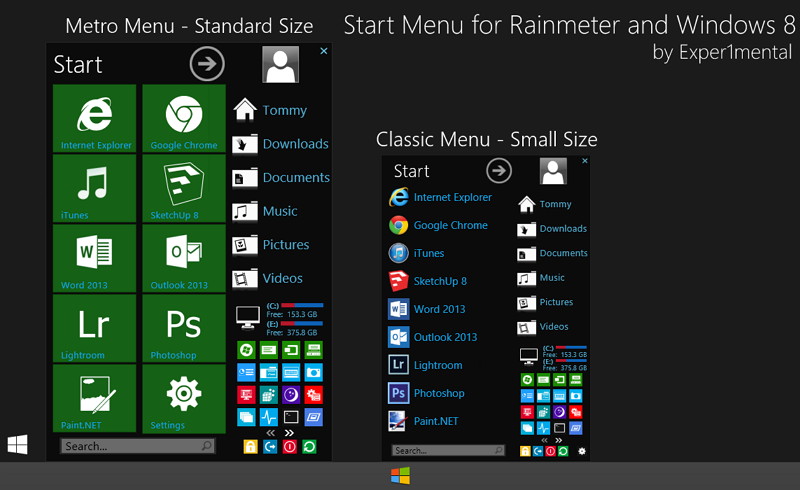Open Internet Explorer tile in Metro Menu
Image resolution: width=800 pixels, height=490 pixels.
94,118
